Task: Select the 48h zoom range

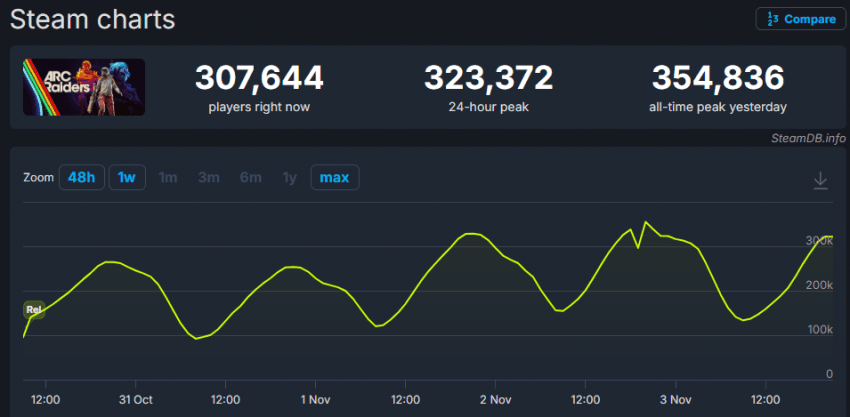Action: click(x=81, y=177)
